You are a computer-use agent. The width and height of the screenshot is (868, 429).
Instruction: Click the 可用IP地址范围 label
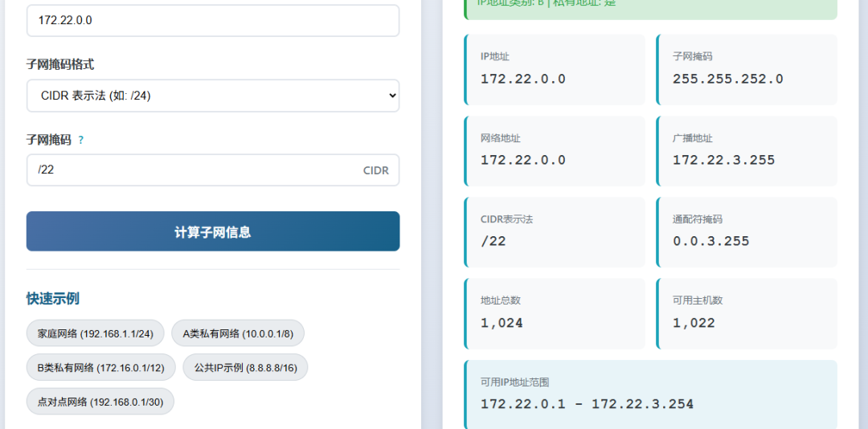pos(515,382)
